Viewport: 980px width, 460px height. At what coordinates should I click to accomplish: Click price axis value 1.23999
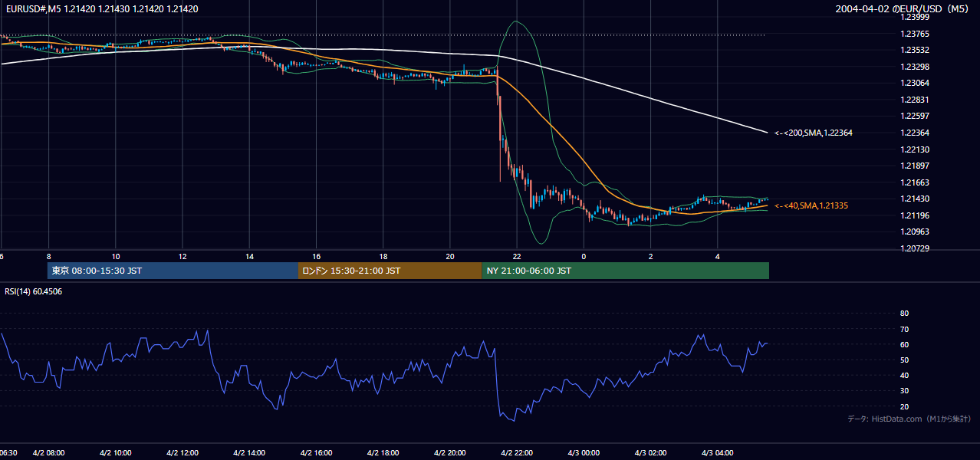coord(915,17)
